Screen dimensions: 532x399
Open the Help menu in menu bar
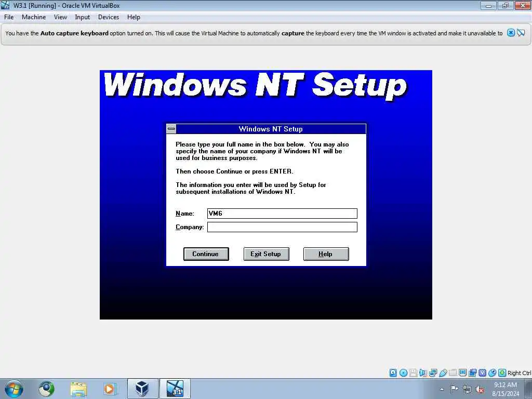point(134,17)
